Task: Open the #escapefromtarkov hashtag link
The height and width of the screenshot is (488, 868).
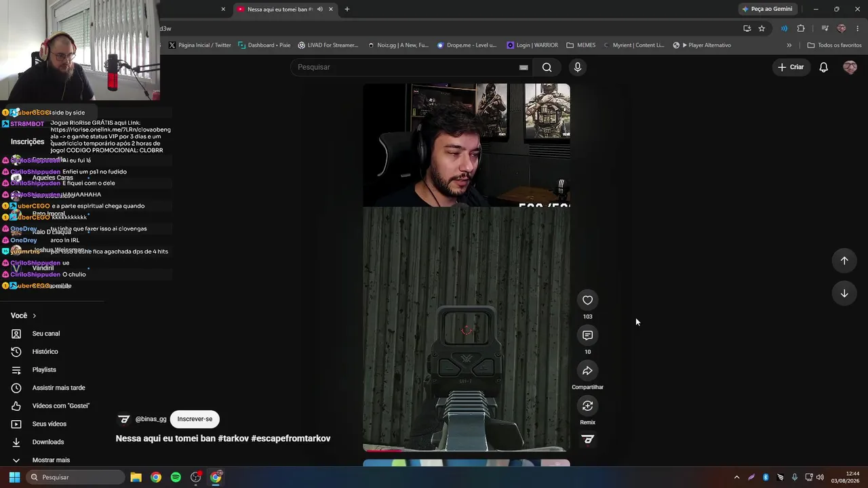Action: 291,439
